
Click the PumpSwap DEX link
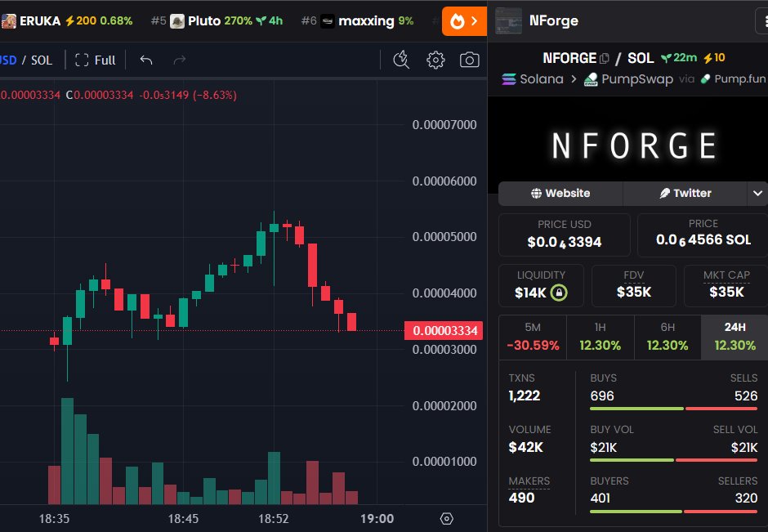(x=628, y=79)
